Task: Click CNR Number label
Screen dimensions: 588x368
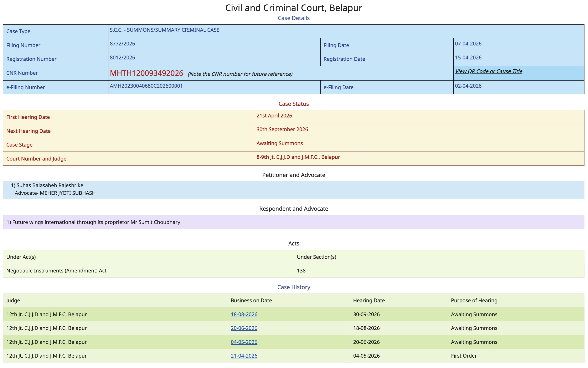Action: (x=22, y=73)
